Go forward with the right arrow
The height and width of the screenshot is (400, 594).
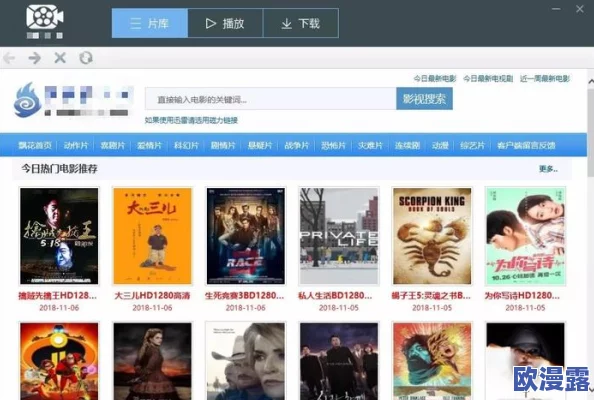tap(34, 58)
